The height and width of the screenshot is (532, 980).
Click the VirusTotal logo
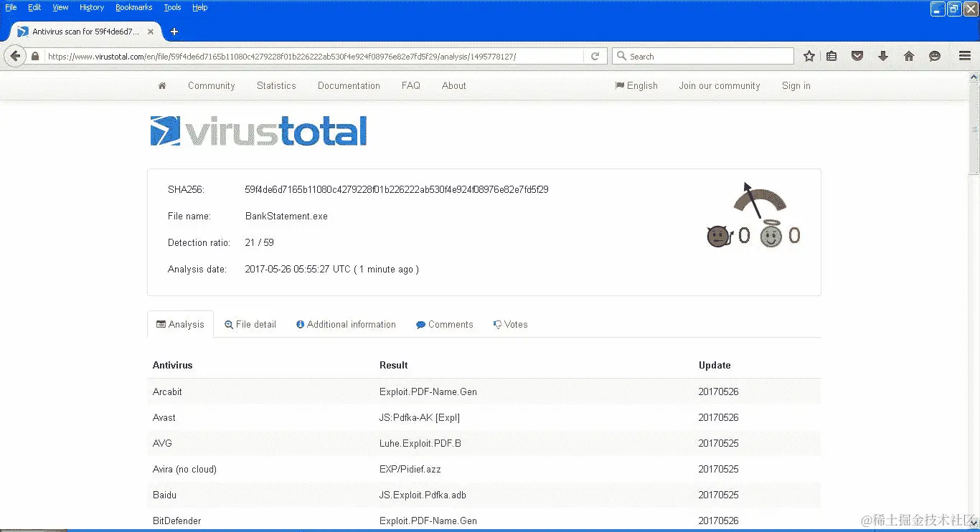[x=258, y=130]
